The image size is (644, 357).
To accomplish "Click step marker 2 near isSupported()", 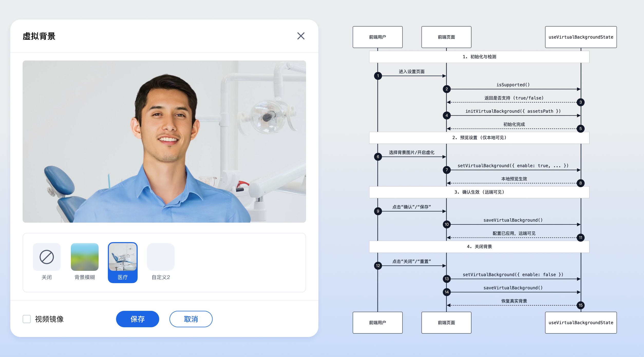I will coord(447,89).
